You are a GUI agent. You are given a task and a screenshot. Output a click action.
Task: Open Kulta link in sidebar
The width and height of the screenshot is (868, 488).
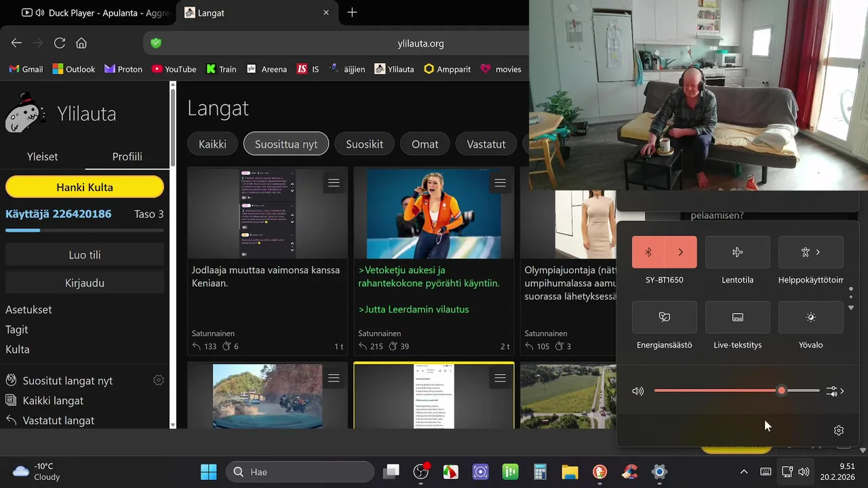click(18, 350)
